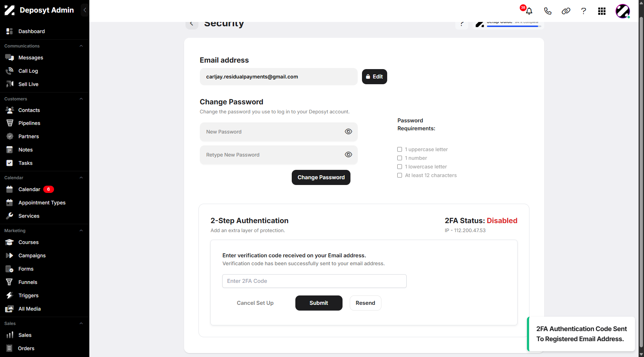Image resolution: width=644 pixels, height=357 pixels.
Task: Click the Notes sidebar icon
Action: tap(10, 150)
